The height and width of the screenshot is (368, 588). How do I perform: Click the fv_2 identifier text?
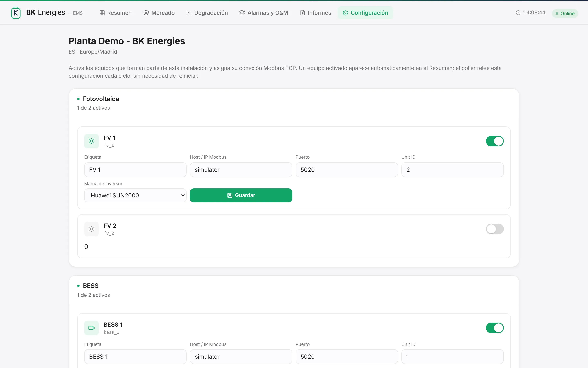click(109, 233)
